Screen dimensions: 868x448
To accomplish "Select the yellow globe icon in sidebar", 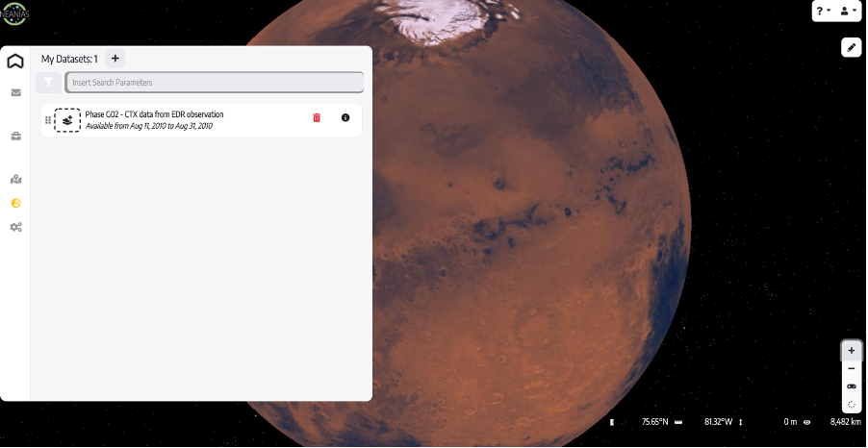I will [15, 203].
